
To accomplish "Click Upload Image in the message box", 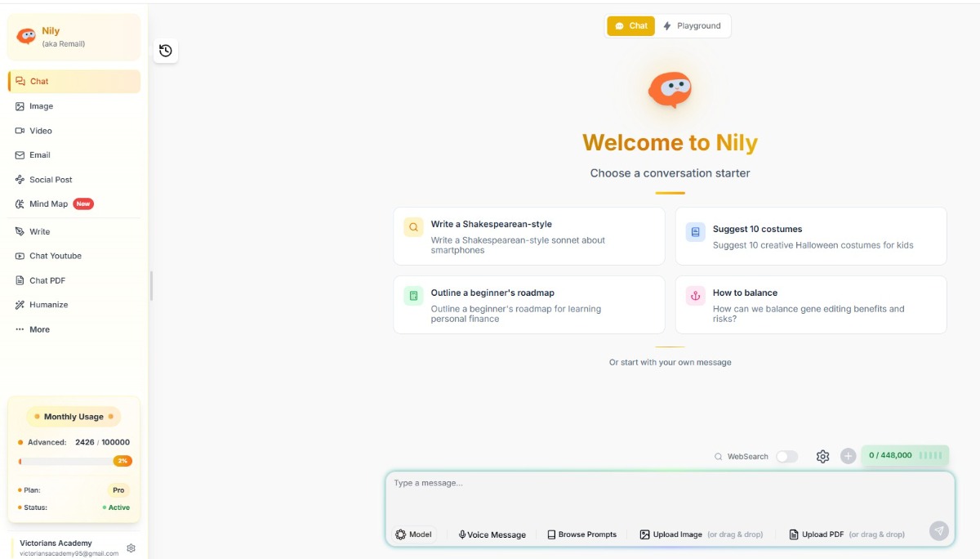I will click(x=670, y=534).
